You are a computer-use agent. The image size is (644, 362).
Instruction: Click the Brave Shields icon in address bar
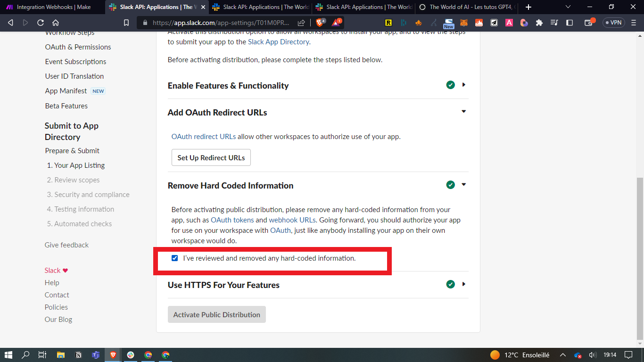pyautogui.click(x=320, y=22)
